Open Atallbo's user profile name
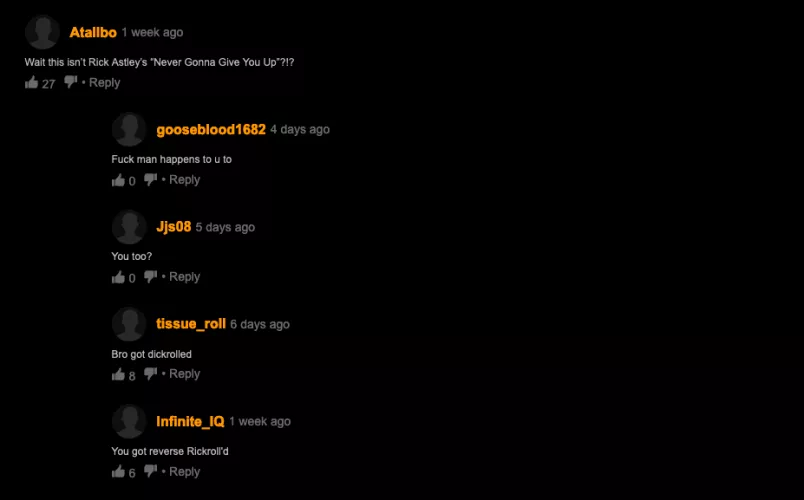804x500 pixels. tap(93, 32)
